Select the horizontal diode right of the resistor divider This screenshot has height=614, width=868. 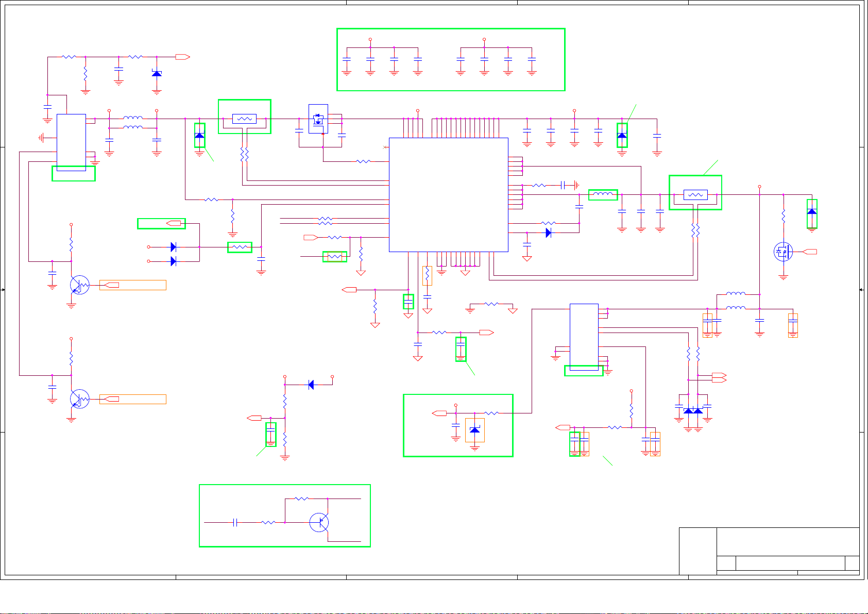tap(311, 385)
